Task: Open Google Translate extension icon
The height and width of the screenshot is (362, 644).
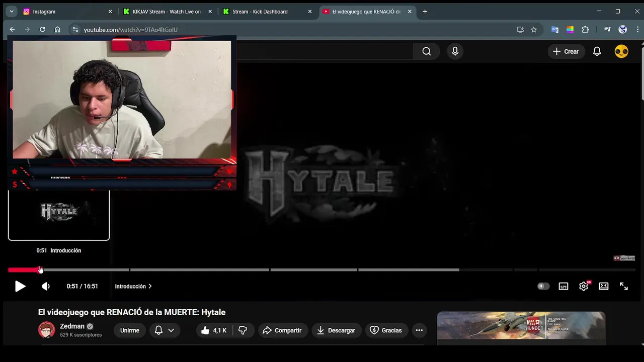Action: (555, 30)
